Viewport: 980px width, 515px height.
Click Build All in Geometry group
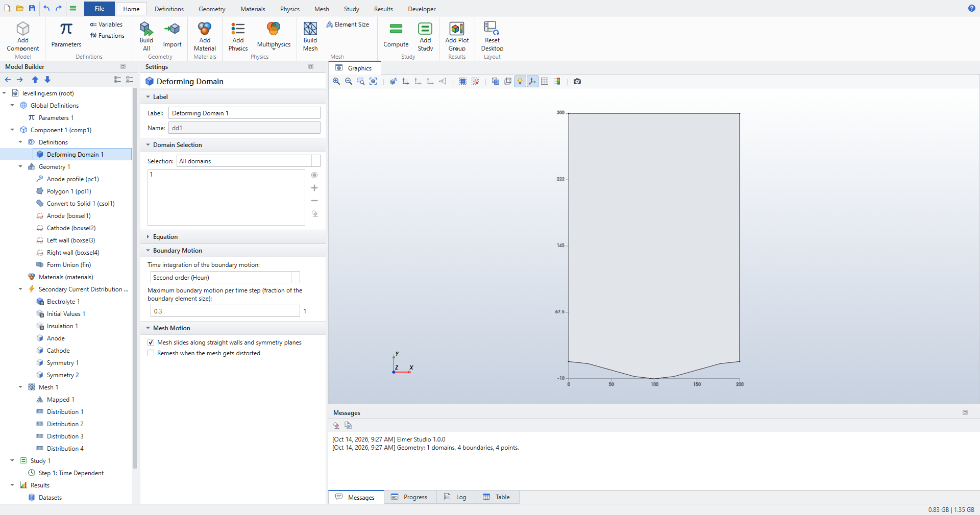tap(146, 36)
